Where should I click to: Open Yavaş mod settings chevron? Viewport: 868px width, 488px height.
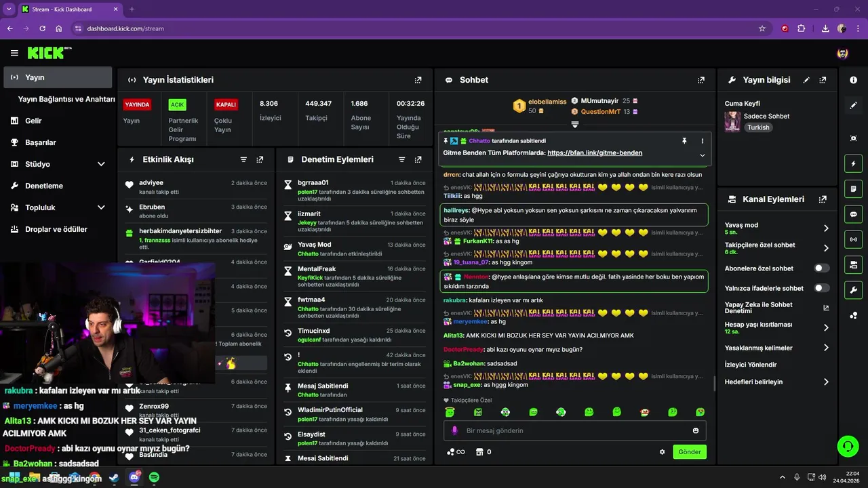[826, 228]
